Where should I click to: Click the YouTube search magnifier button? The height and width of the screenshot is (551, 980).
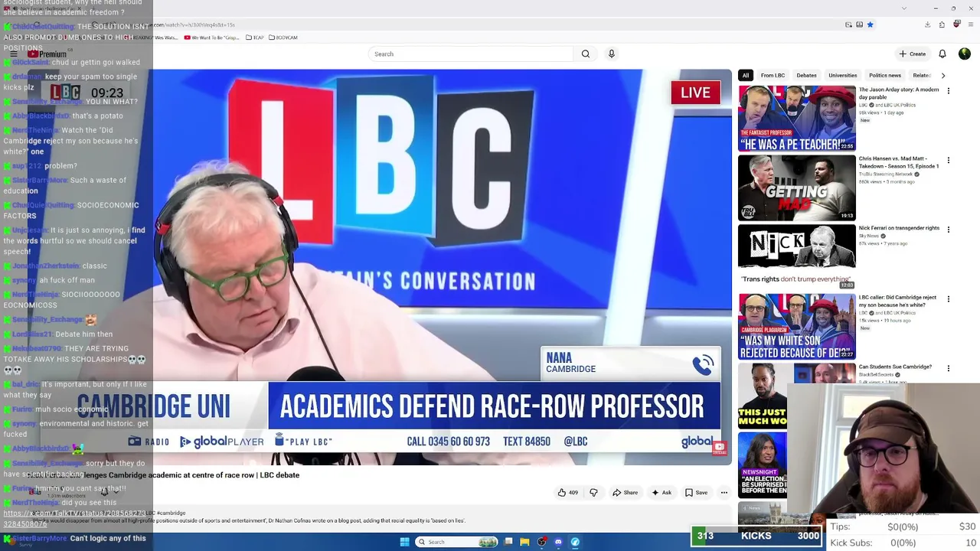tap(586, 54)
